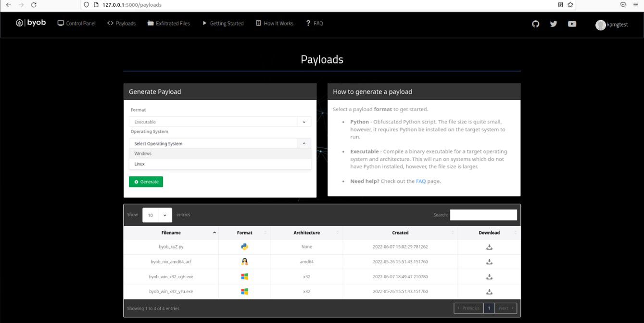Screen dimensions: 644x323
Task: Click download icon for byob_win_x32_cgh.exe
Action: click(489, 277)
